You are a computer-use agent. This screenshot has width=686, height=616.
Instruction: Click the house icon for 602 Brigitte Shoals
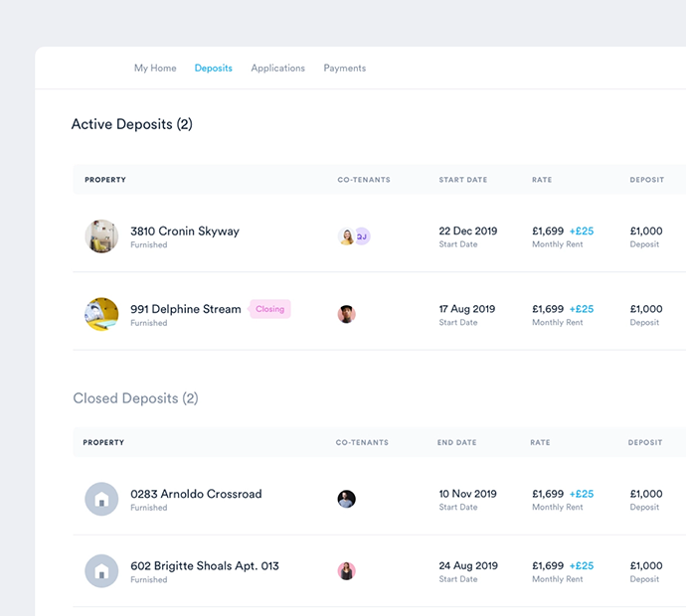[x=101, y=571]
